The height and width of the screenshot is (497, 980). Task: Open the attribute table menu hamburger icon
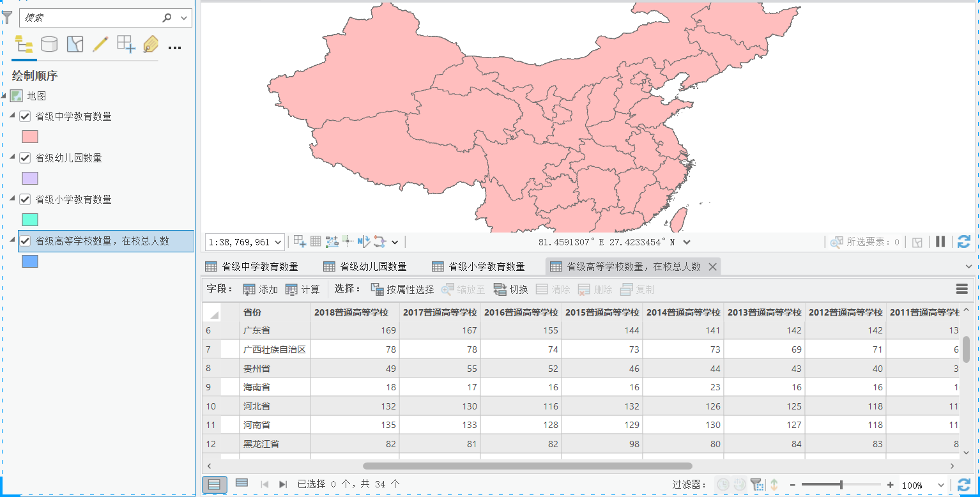pos(962,289)
